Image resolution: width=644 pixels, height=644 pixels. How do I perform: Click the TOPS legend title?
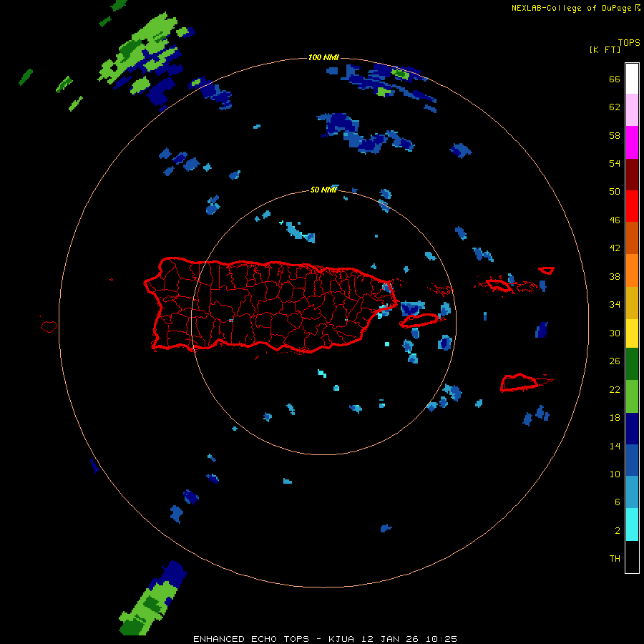tap(629, 43)
